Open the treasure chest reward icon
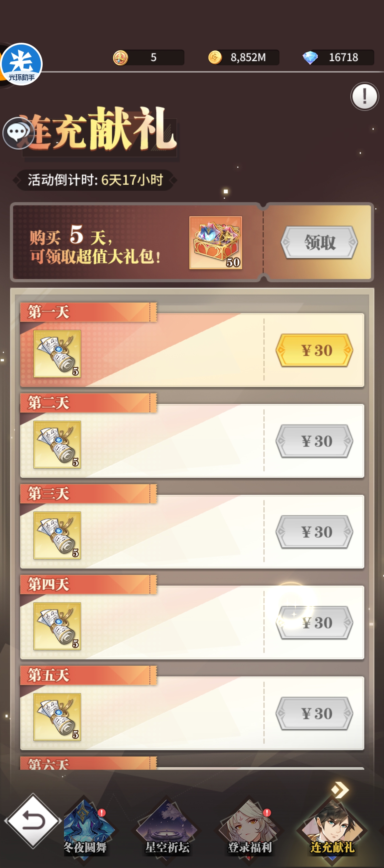This screenshot has width=384, height=868. [x=216, y=243]
